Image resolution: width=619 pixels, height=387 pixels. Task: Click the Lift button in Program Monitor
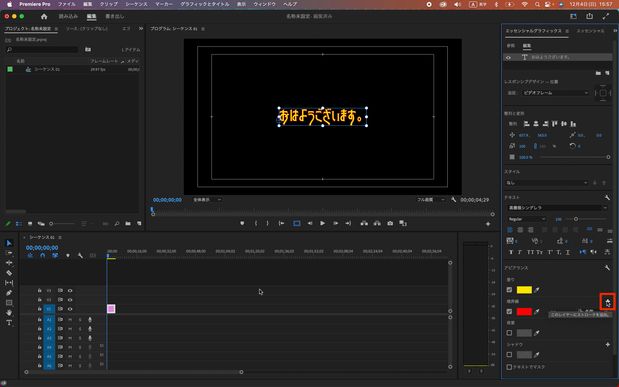tap(364, 223)
